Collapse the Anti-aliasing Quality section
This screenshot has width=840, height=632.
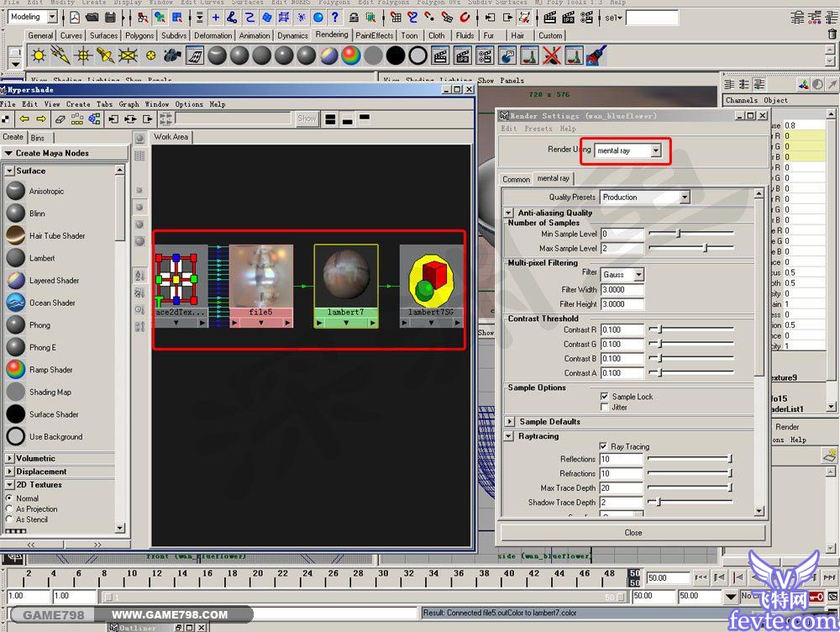[x=508, y=213]
